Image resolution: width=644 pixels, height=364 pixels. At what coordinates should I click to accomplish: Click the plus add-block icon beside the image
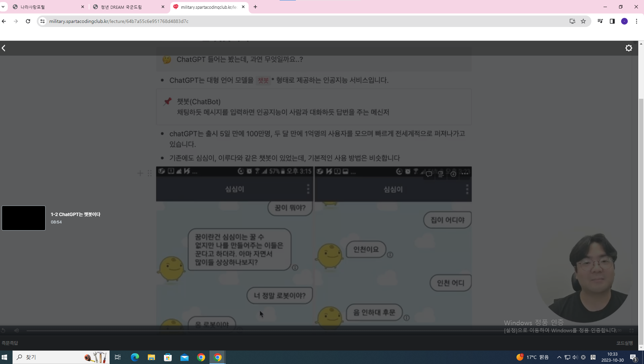[140, 173]
